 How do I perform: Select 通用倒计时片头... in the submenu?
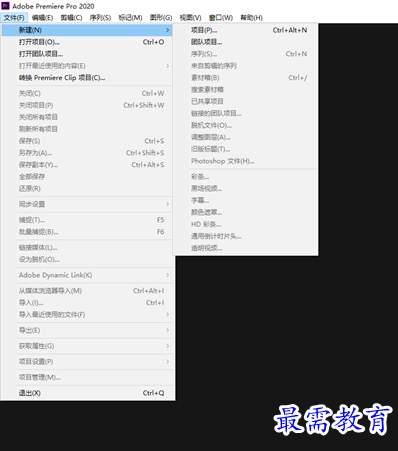[245, 236]
